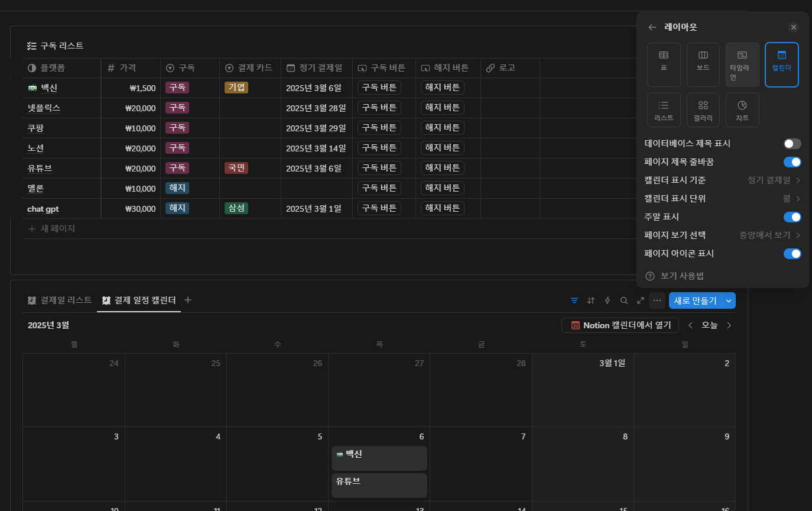Toggle 데이터베이스 제목 표시 switch
Screen dimensions: 812x511
click(x=792, y=144)
